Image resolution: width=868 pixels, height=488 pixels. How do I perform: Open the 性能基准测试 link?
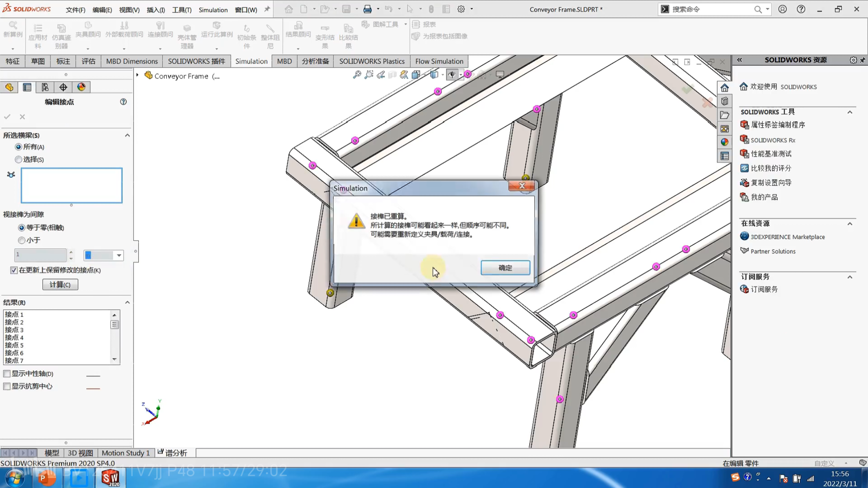pos(771,154)
